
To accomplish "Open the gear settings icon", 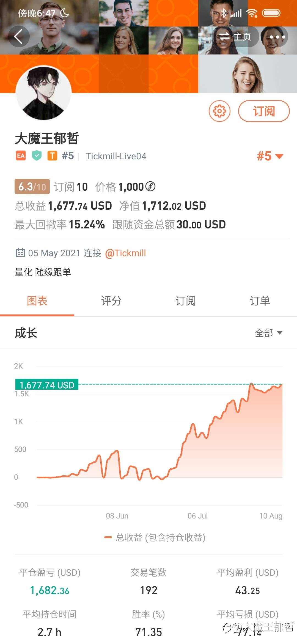I will point(219,111).
